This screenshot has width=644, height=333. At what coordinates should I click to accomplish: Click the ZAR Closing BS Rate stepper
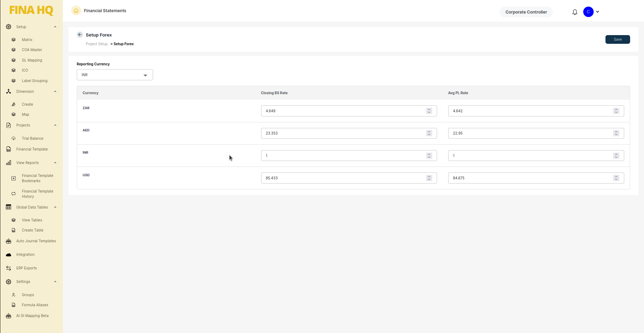429,111
